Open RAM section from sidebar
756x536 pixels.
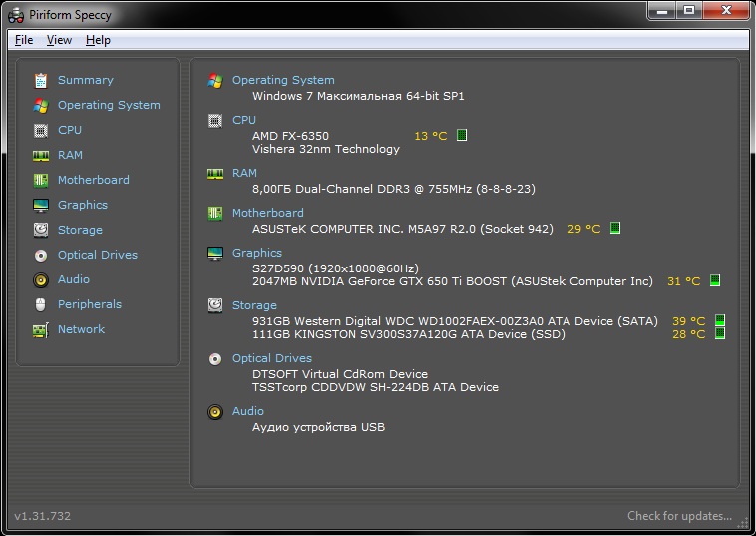pyautogui.click(x=70, y=156)
